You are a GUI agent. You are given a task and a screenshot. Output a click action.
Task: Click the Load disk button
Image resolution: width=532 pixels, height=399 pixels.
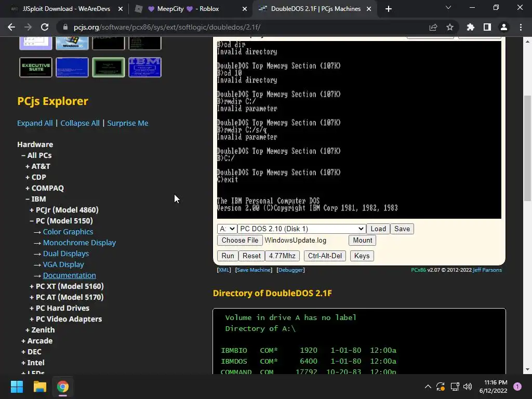[x=378, y=229]
